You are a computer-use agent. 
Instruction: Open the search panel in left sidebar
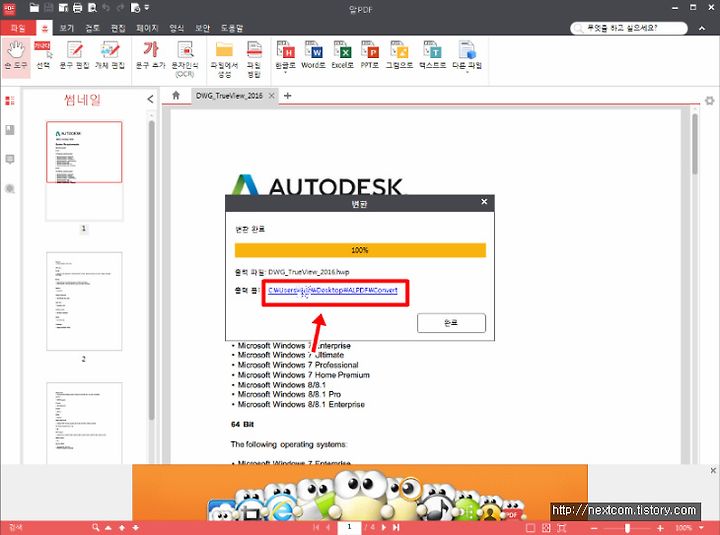click(10, 189)
